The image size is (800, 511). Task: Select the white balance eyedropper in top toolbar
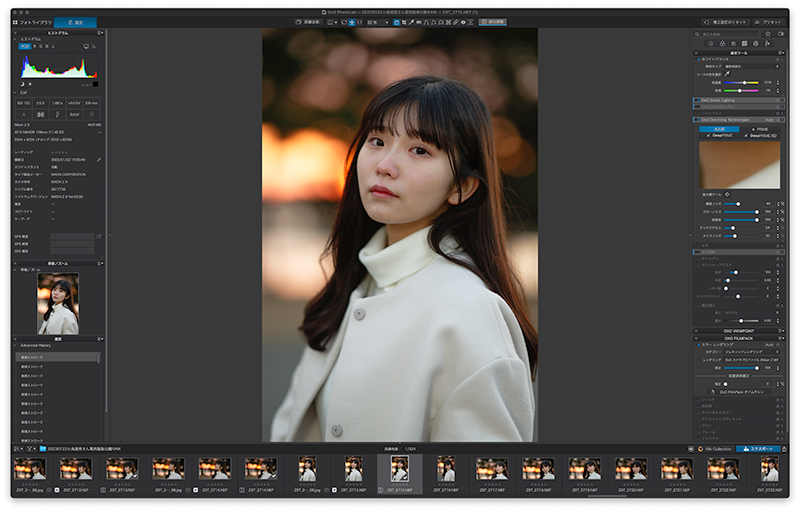(x=411, y=22)
